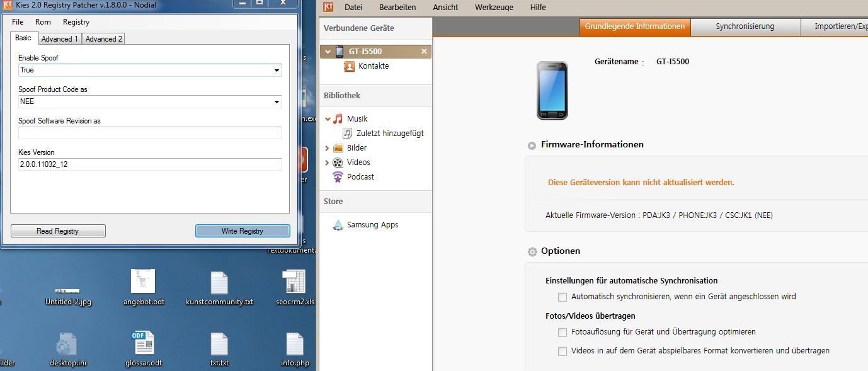
Task: Click the Kies Version input field
Action: pos(150,164)
